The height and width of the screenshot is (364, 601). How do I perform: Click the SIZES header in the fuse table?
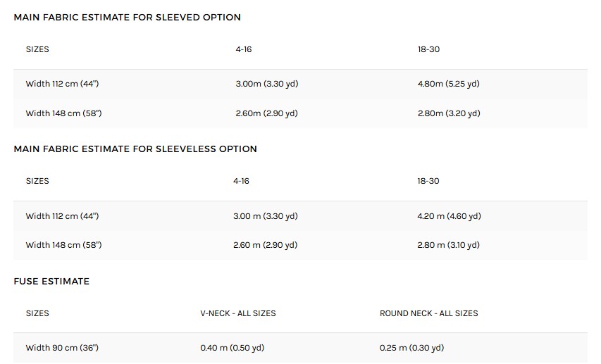(x=37, y=313)
